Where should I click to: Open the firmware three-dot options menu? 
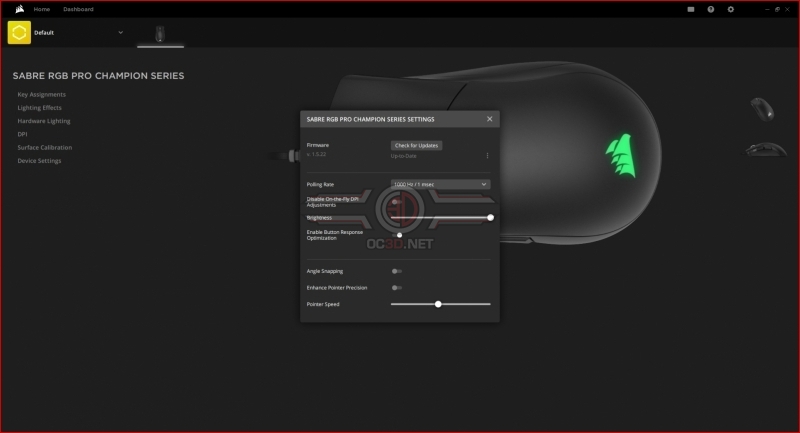click(487, 156)
